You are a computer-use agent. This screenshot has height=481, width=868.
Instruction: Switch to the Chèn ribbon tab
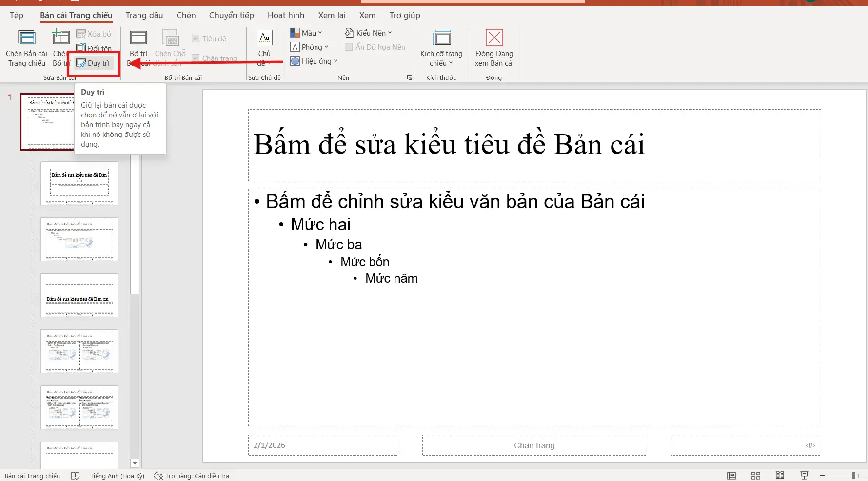coord(186,15)
